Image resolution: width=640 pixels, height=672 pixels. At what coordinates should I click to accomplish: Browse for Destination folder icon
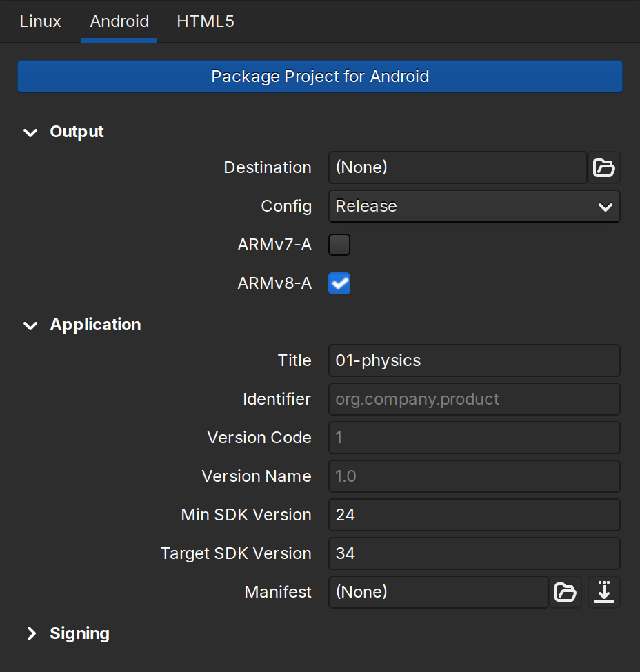(604, 167)
